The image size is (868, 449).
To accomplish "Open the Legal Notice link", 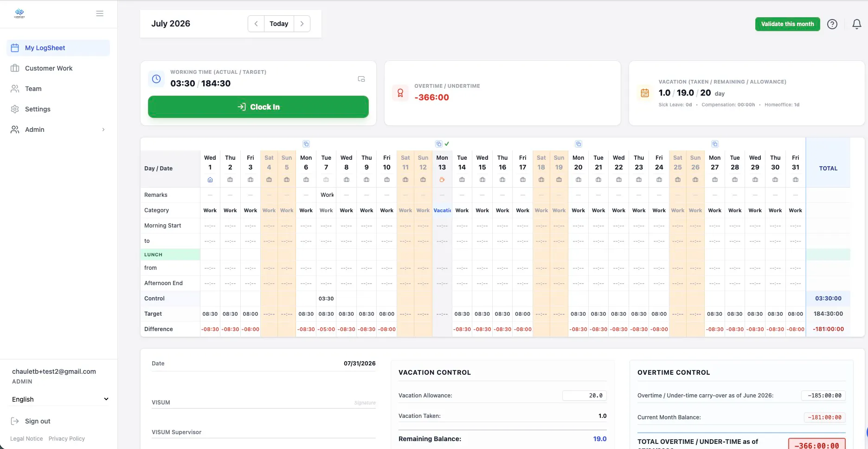I will (x=26, y=439).
